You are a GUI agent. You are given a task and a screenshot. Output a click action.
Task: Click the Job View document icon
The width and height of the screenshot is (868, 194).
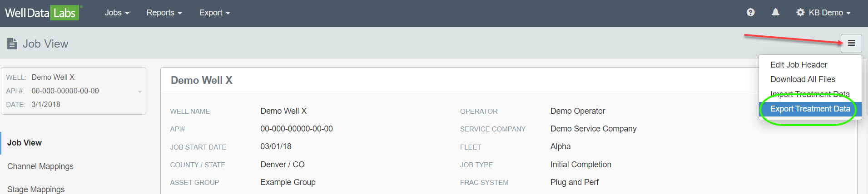[12, 44]
